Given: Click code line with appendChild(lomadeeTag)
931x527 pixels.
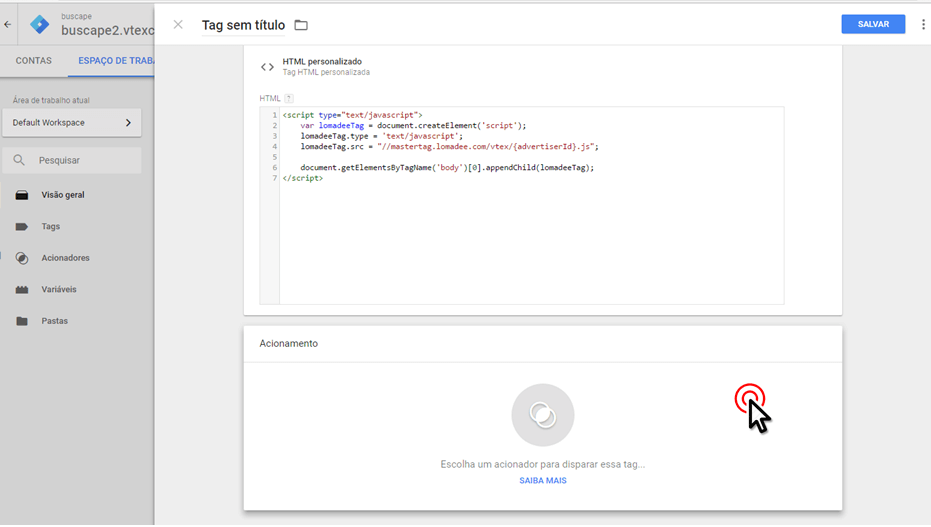Looking at the screenshot, I should coord(447,167).
